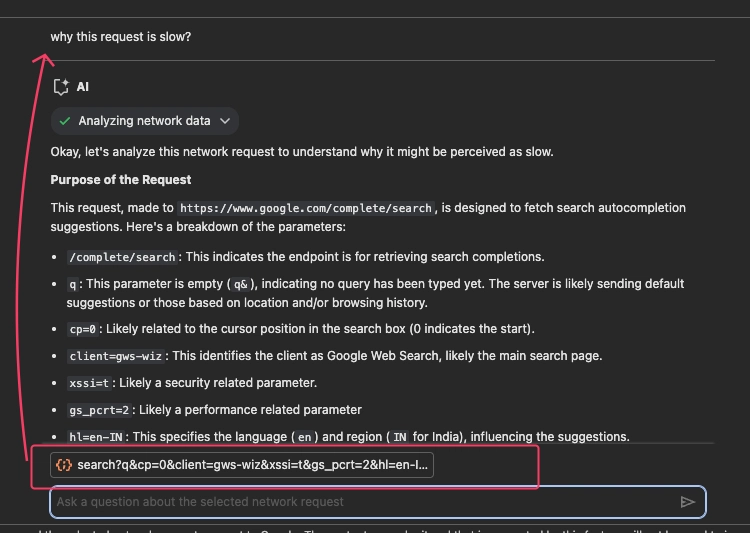Click the AI label next to sparkle icon

coord(82,87)
